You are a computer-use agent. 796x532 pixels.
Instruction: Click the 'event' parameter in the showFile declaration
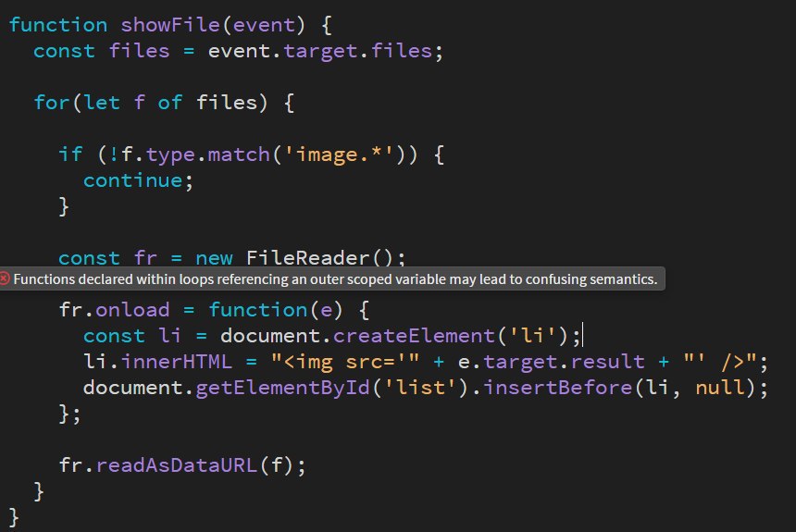264,25
